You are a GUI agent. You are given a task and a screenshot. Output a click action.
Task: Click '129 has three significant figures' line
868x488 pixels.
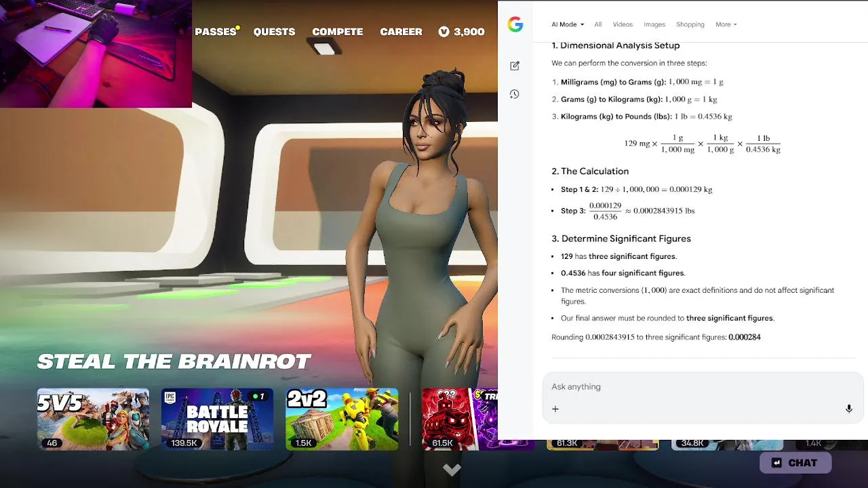click(x=619, y=256)
